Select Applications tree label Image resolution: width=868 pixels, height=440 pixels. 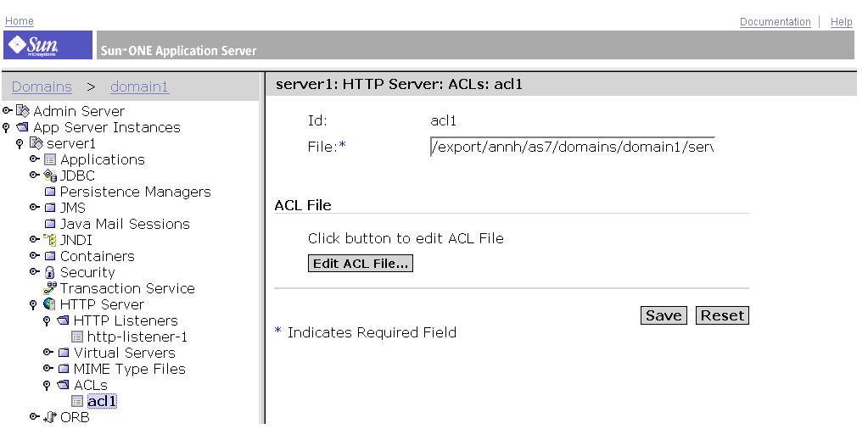click(103, 160)
